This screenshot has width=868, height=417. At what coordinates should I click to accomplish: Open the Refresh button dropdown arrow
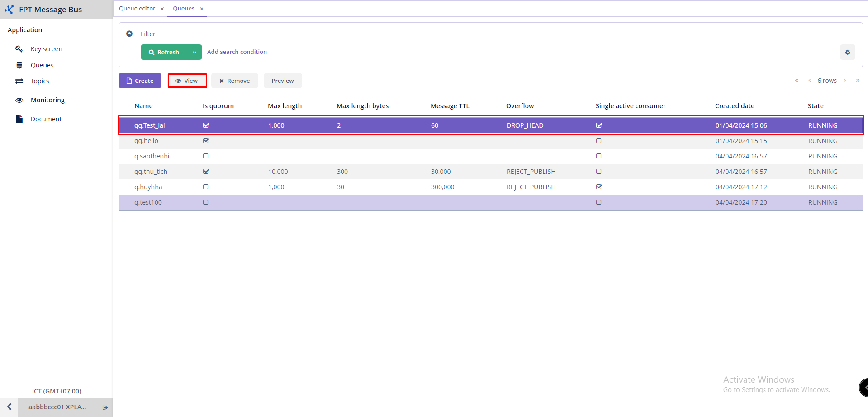coord(194,53)
